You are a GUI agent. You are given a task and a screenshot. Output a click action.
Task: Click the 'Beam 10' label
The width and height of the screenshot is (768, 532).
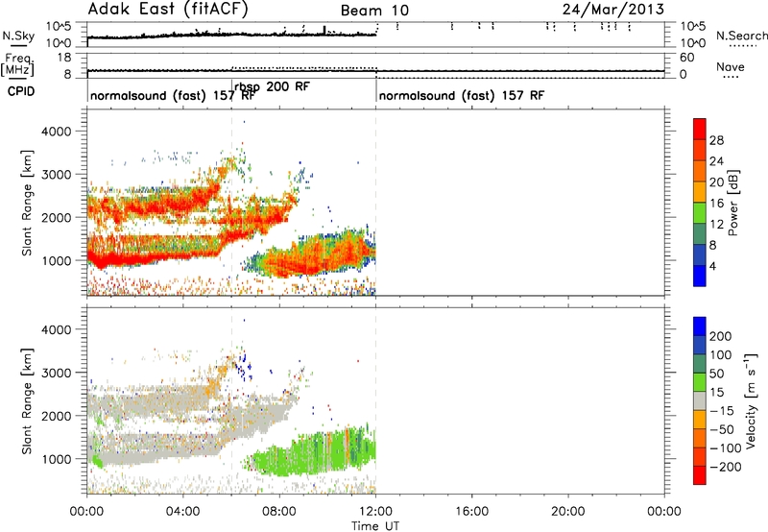[x=374, y=11]
